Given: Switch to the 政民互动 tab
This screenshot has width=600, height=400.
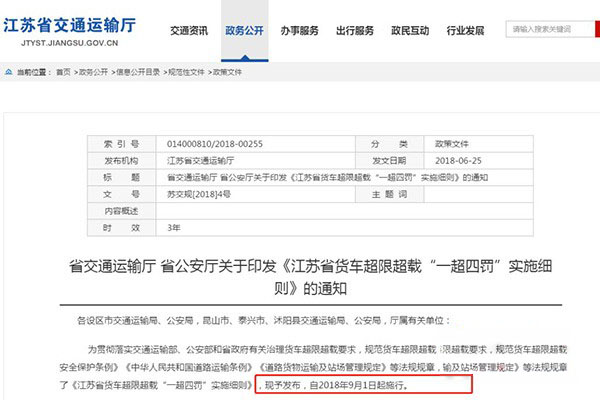Looking at the screenshot, I should [x=414, y=32].
